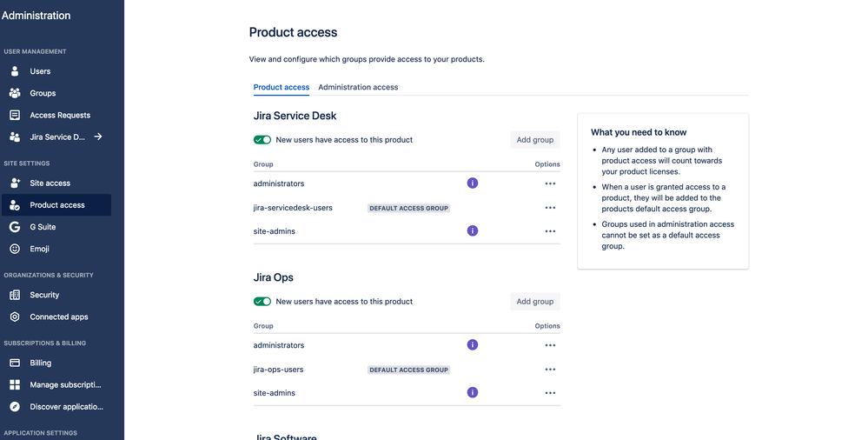Click the G Suite icon
Screen dimensions: 868x440
pyautogui.click(x=15, y=227)
